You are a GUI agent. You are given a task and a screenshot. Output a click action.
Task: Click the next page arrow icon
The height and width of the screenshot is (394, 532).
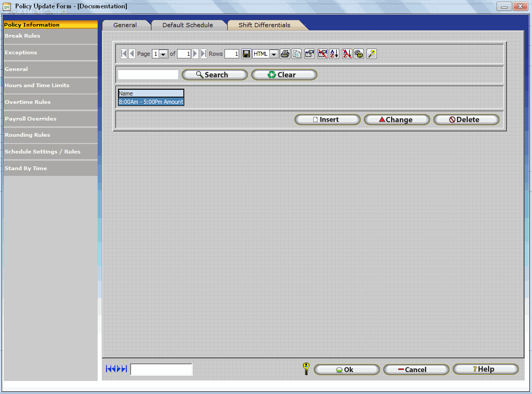(x=196, y=53)
